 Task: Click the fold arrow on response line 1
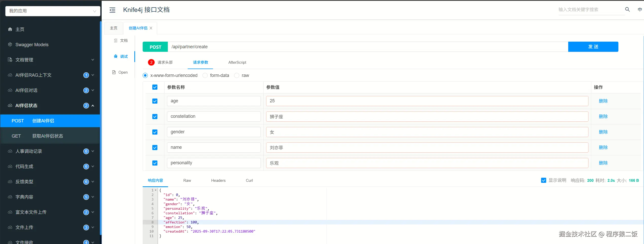(x=156, y=190)
